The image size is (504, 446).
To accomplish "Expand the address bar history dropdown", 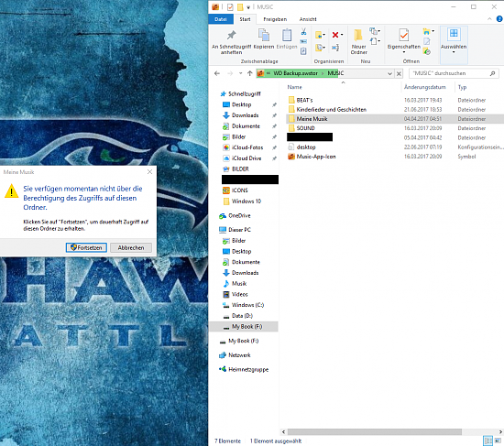I will [x=389, y=73].
